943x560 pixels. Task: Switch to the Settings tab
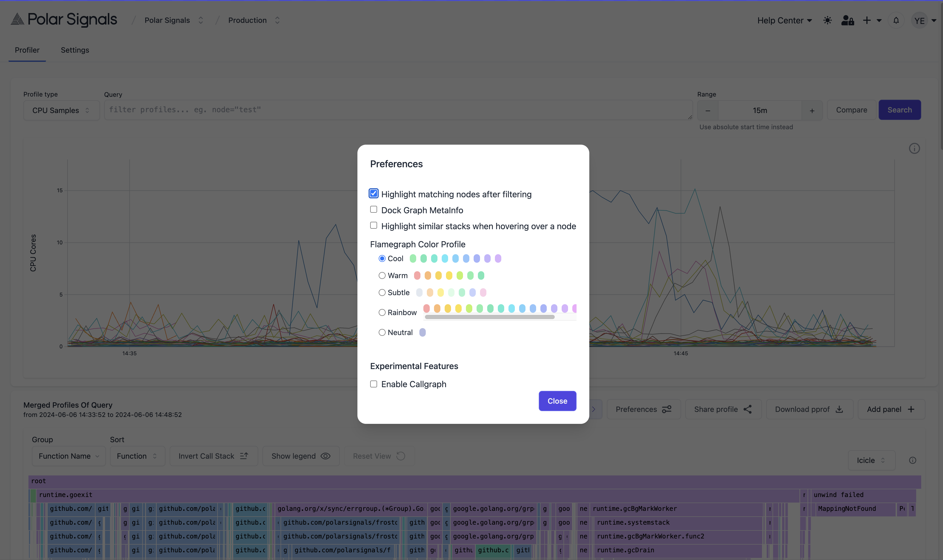point(75,50)
